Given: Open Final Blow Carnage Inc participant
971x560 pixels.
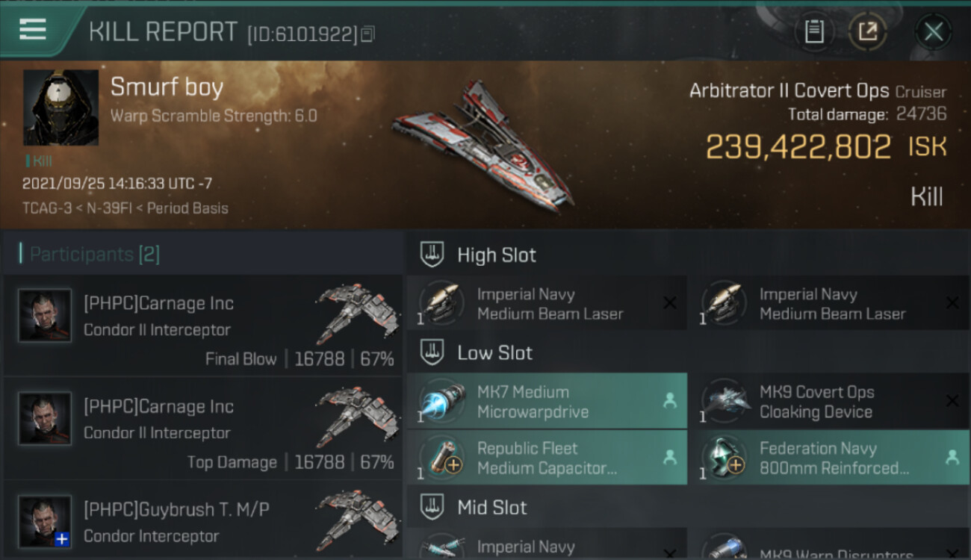Looking at the screenshot, I should (x=202, y=325).
